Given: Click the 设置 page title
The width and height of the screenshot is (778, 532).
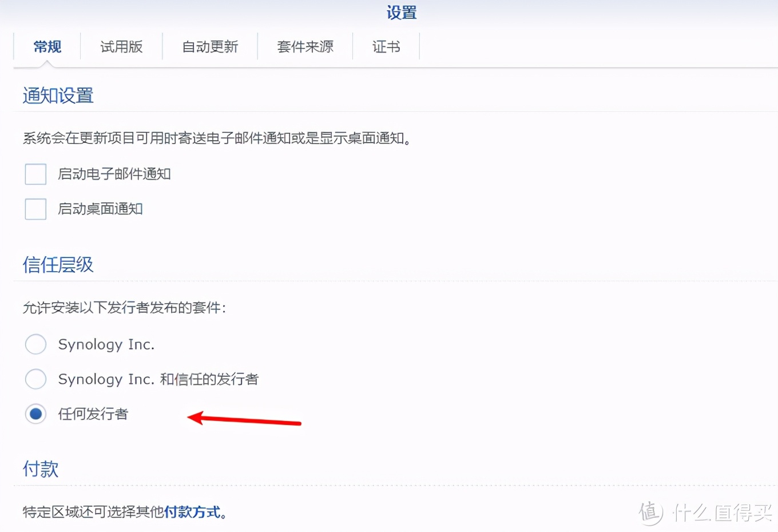Looking at the screenshot, I should click(401, 13).
